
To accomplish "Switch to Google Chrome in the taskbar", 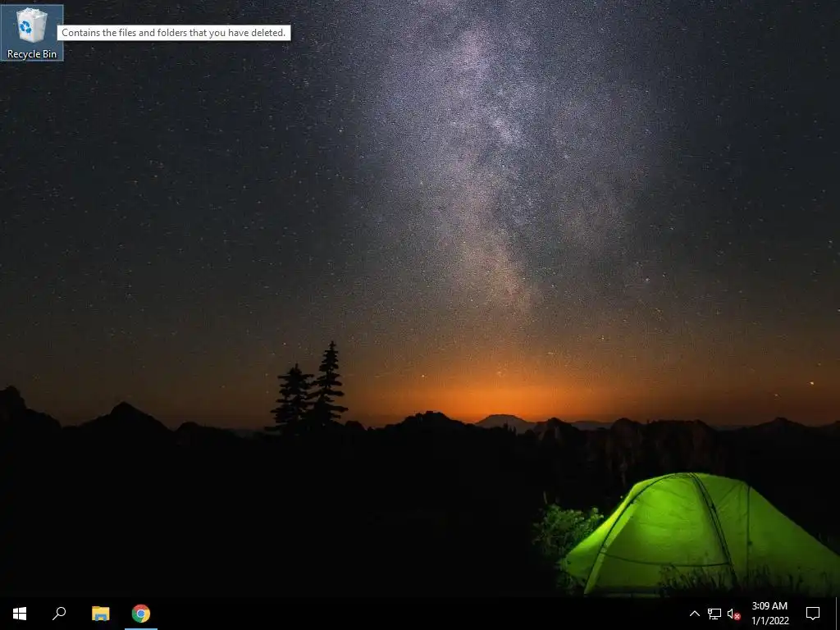I will [141, 614].
